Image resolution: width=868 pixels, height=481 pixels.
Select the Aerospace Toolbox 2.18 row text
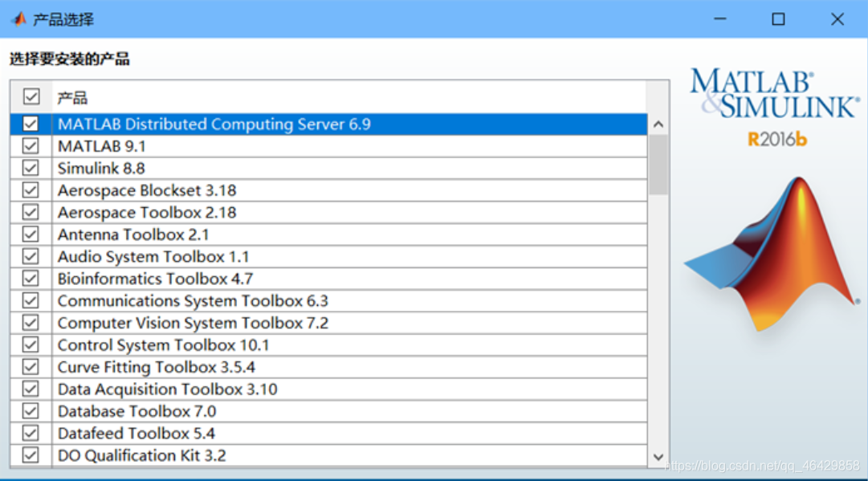(x=147, y=213)
